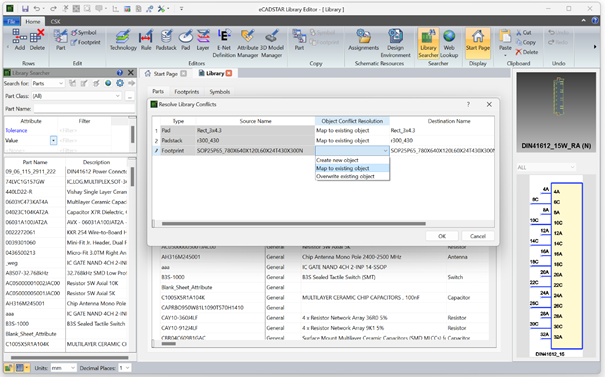Click the Edit Symbol button
This screenshot has width=605, height=377.
(83, 33)
